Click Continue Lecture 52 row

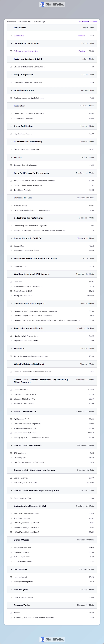(52, 552)
